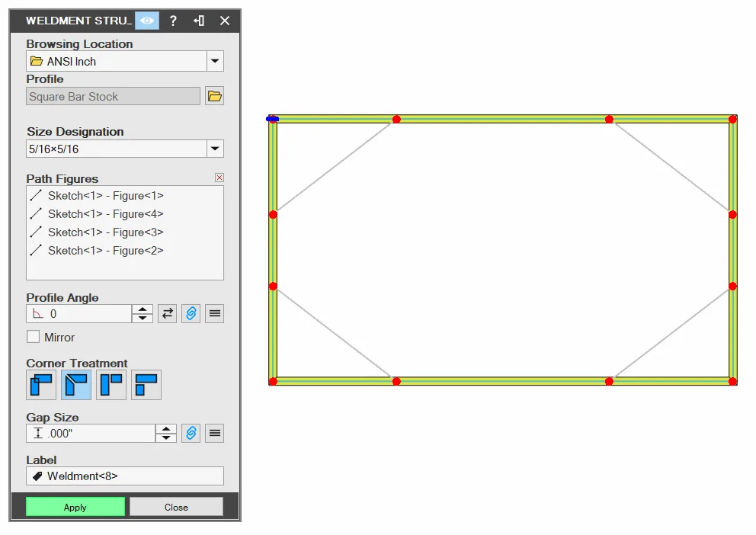Click the Weldment<8> label field
The width and height of the screenshot is (756, 535).
[x=125, y=476]
